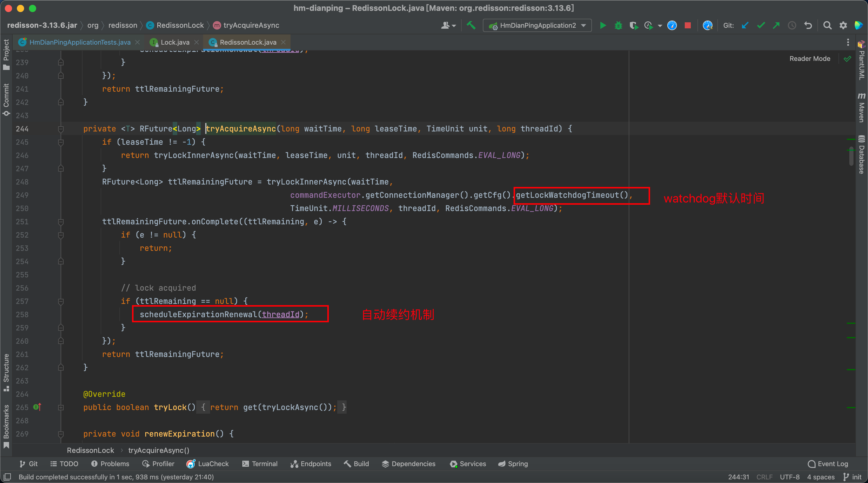
Task: Click the CRLF line separator widget
Action: (x=764, y=477)
